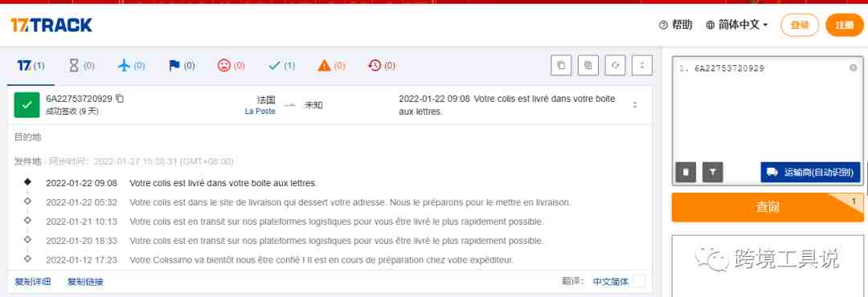
Task: Filter by clock expired status
Action: pos(382,65)
